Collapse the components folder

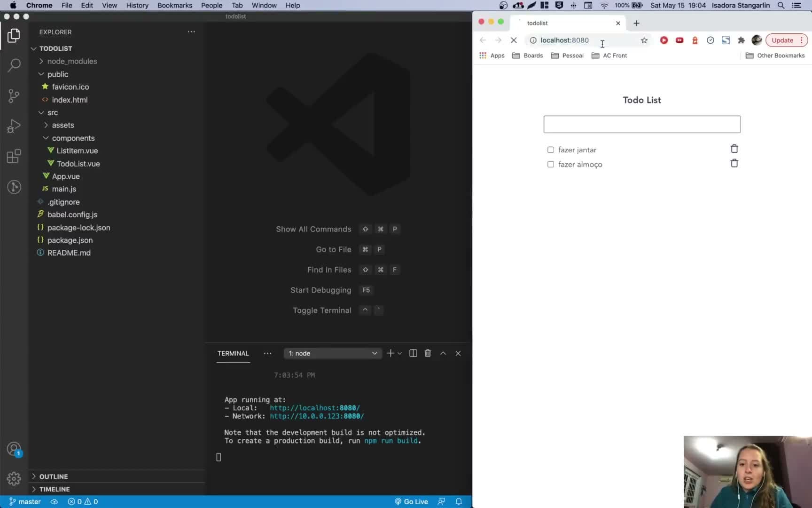coord(73,138)
